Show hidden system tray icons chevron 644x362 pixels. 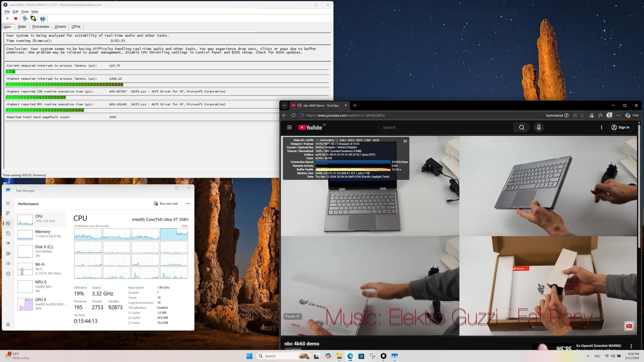pos(588,356)
